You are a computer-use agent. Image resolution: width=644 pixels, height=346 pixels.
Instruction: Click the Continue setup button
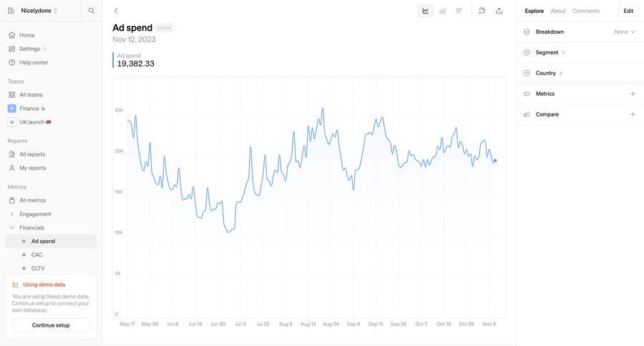tap(51, 325)
